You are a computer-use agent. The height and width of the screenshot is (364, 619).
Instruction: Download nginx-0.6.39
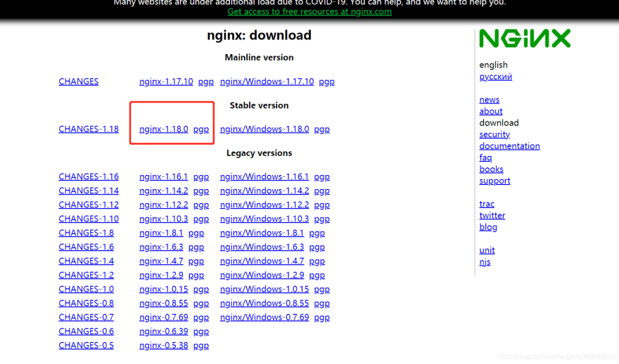[x=164, y=332]
